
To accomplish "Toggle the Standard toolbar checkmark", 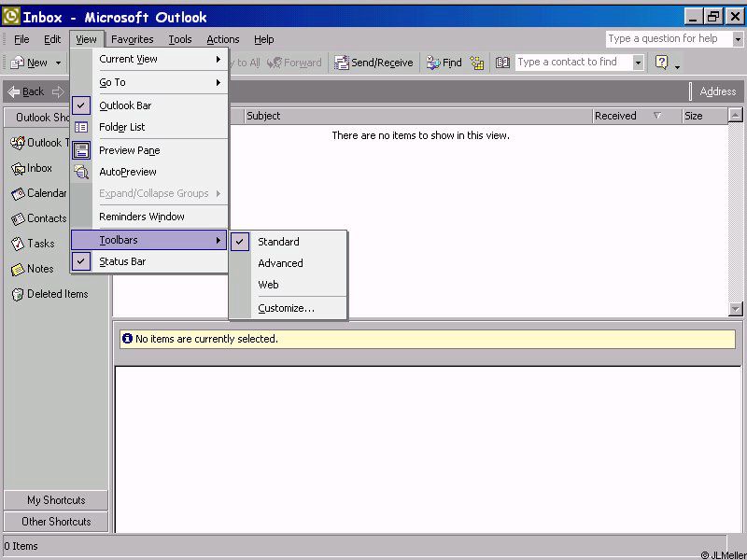I will [278, 242].
